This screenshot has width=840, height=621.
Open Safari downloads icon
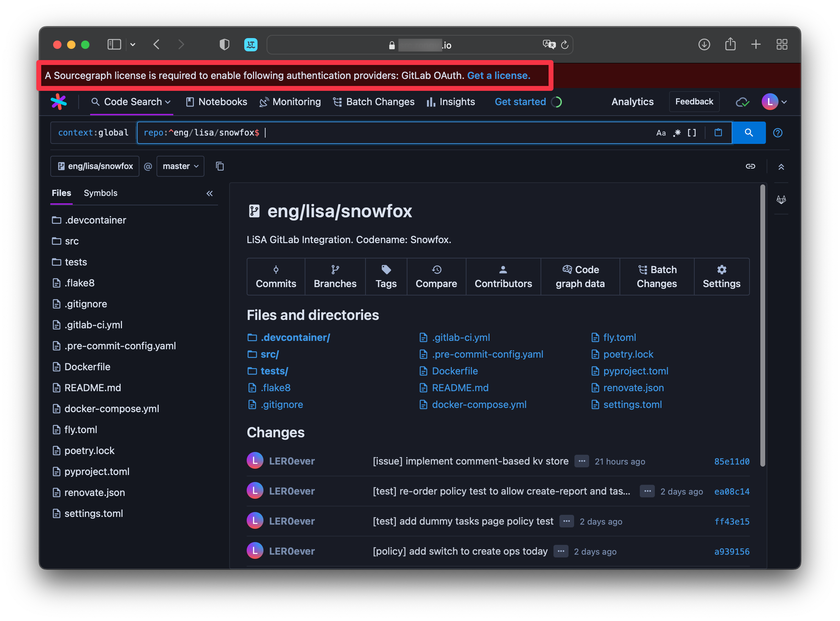[x=704, y=45]
